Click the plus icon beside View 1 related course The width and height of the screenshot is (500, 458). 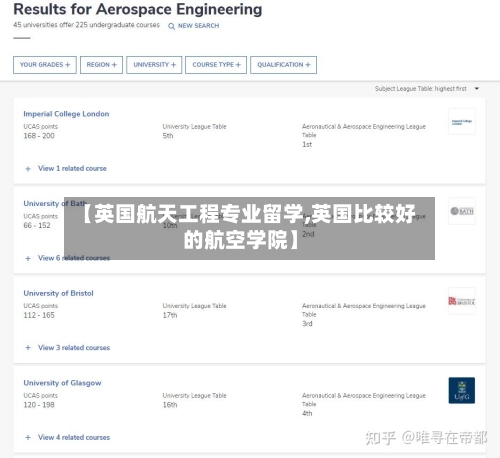[x=28, y=169]
